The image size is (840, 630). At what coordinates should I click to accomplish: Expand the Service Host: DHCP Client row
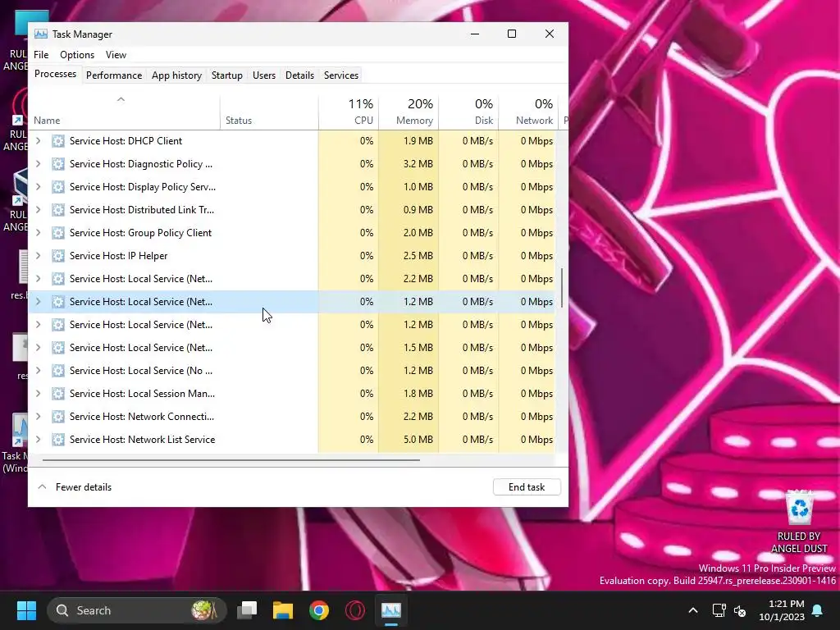(38, 141)
